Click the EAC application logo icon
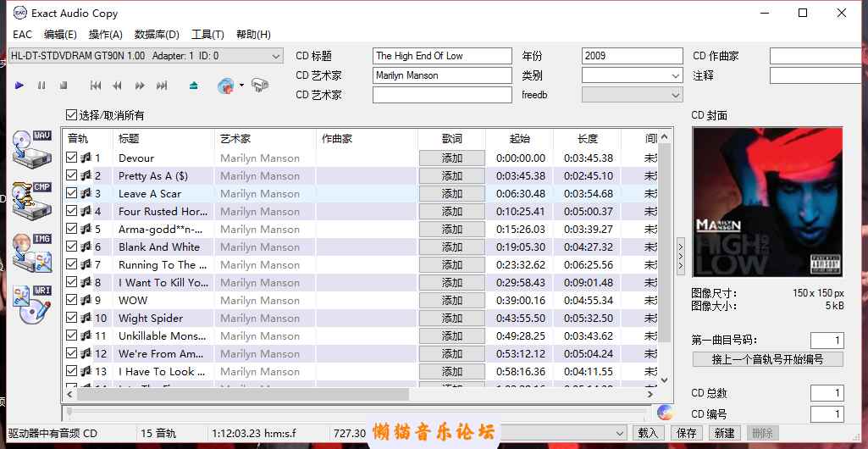 pos(20,13)
